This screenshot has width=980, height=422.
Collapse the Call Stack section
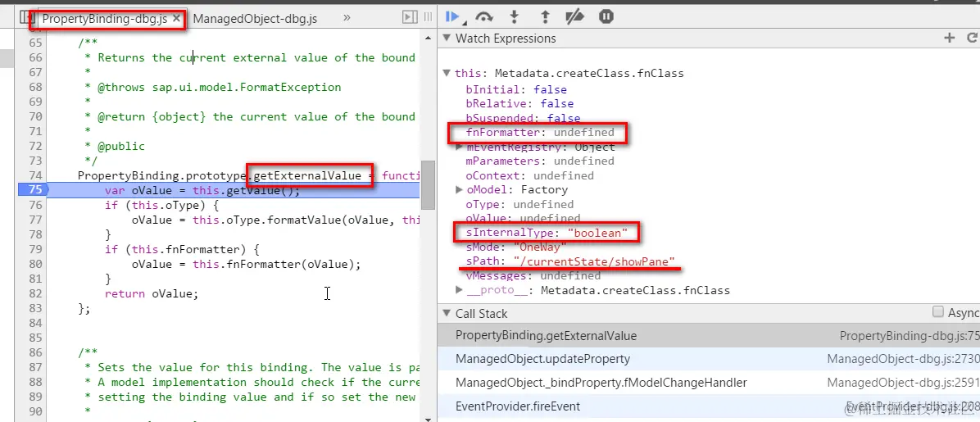[447, 313]
